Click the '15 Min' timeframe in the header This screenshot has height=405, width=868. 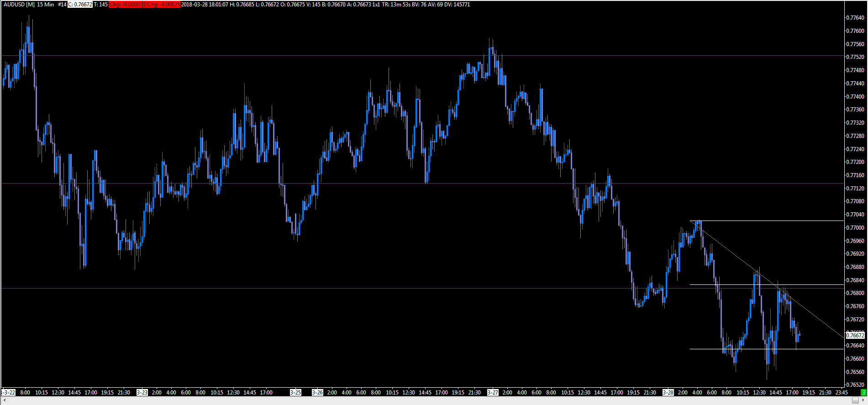pos(45,5)
